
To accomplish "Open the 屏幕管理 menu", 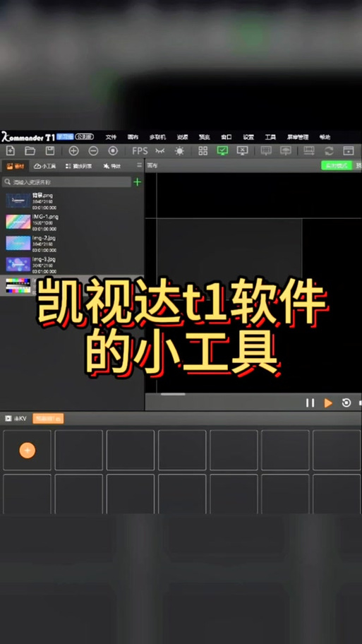I will pos(298,137).
